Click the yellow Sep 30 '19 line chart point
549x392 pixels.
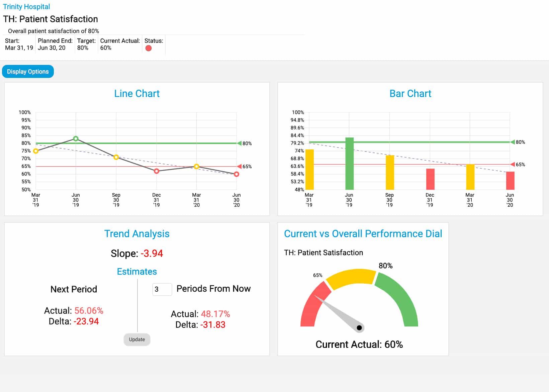[116, 157]
